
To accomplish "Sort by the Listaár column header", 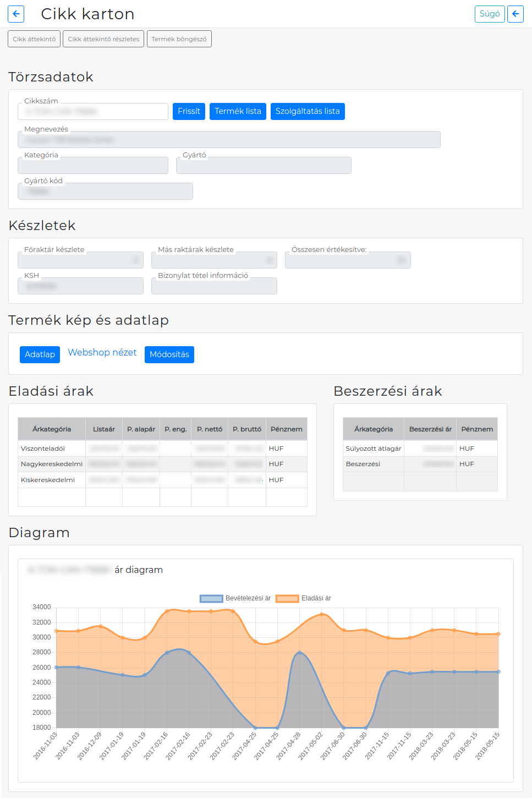I will [x=104, y=429].
